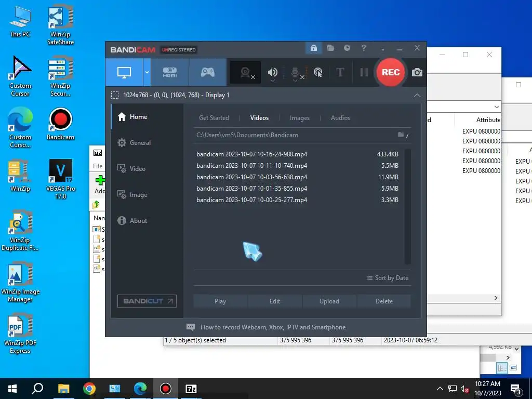Toggle the text overlay T icon

(340, 72)
